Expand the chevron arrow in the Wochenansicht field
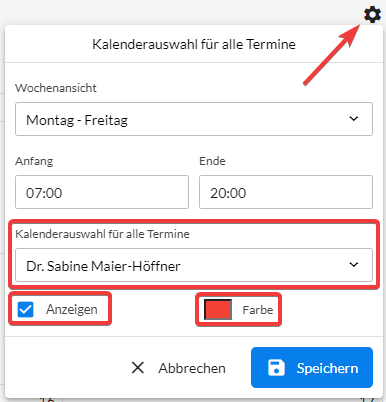Image resolution: width=386 pixels, height=402 pixels. click(x=354, y=119)
